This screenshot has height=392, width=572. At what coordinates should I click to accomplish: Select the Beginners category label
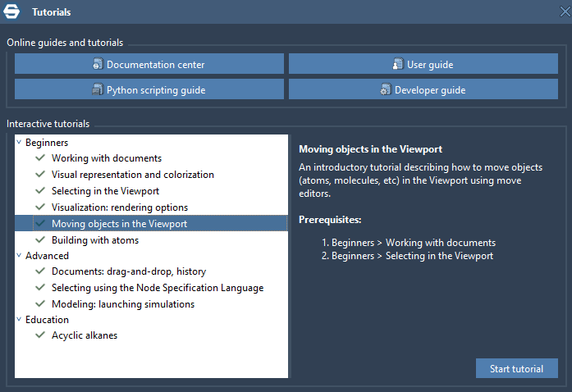(x=47, y=143)
